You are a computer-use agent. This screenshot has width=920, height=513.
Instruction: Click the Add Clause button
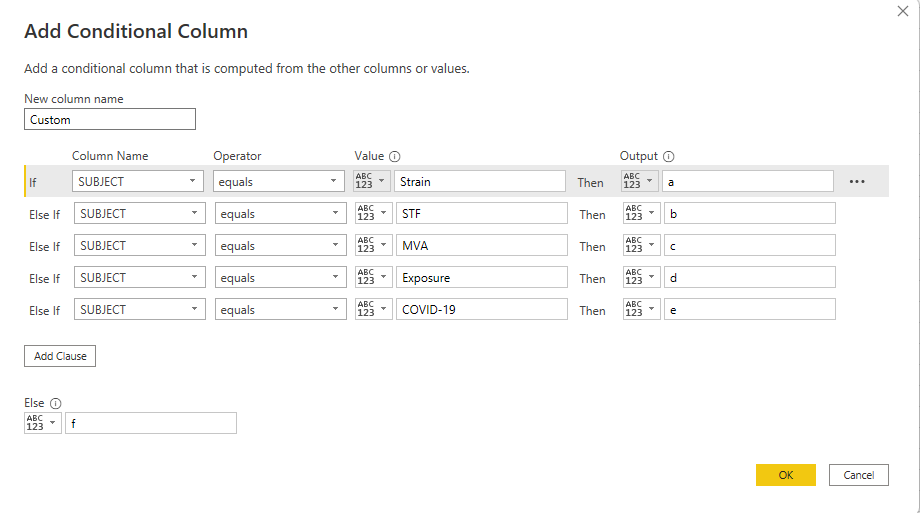pos(60,356)
